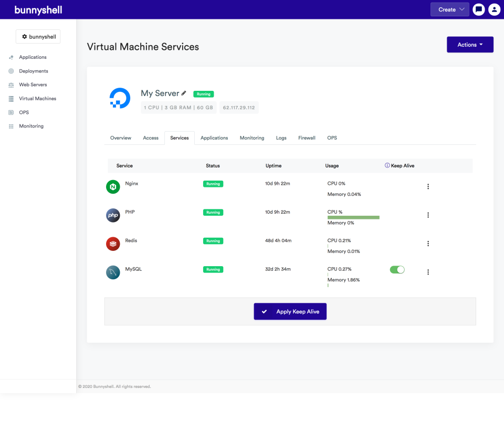Click MySQL uptime 32d 2h 34m

tap(278, 269)
